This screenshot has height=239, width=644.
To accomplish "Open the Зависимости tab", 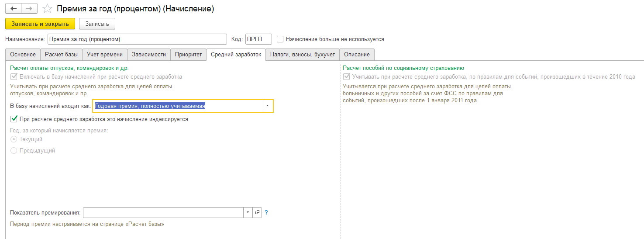I will pyautogui.click(x=149, y=55).
